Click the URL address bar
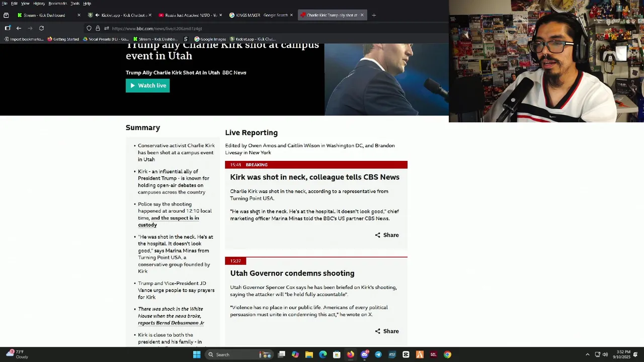The image size is (644, 362). [x=262, y=28]
